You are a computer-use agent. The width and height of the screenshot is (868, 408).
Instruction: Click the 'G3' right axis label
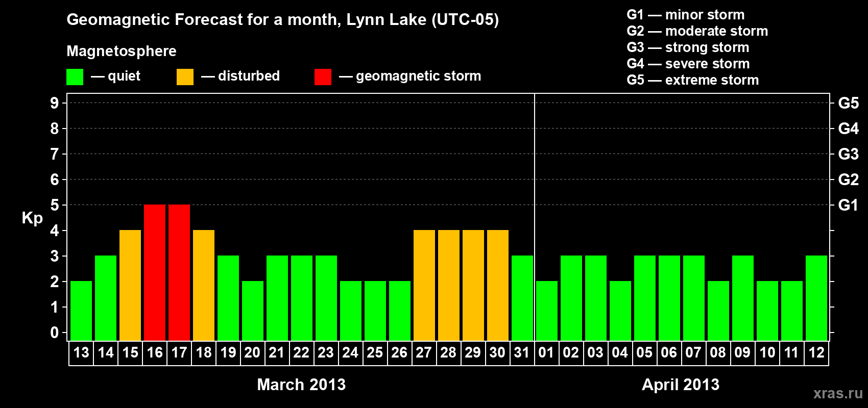[x=849, y=154]
